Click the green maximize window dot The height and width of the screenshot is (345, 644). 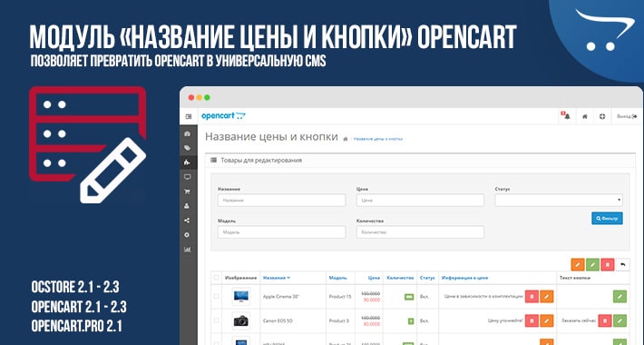pos(207,97)
